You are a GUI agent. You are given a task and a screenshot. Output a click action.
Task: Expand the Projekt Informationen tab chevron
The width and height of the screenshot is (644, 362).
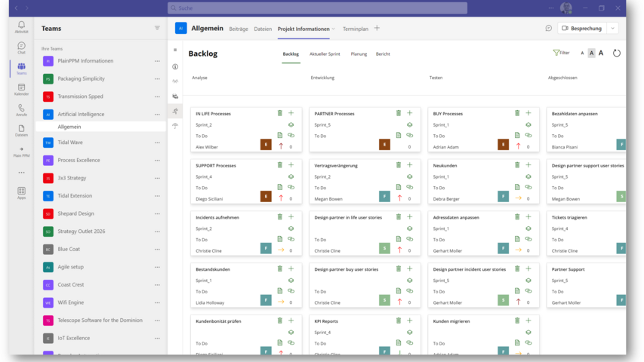click(334, 29)
